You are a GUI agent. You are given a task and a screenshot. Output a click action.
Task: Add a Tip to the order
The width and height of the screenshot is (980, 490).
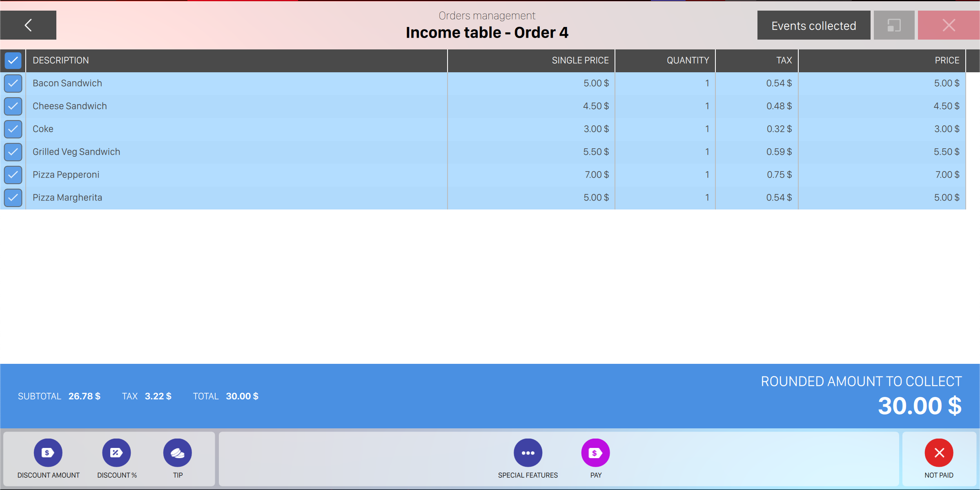point(178,452)
